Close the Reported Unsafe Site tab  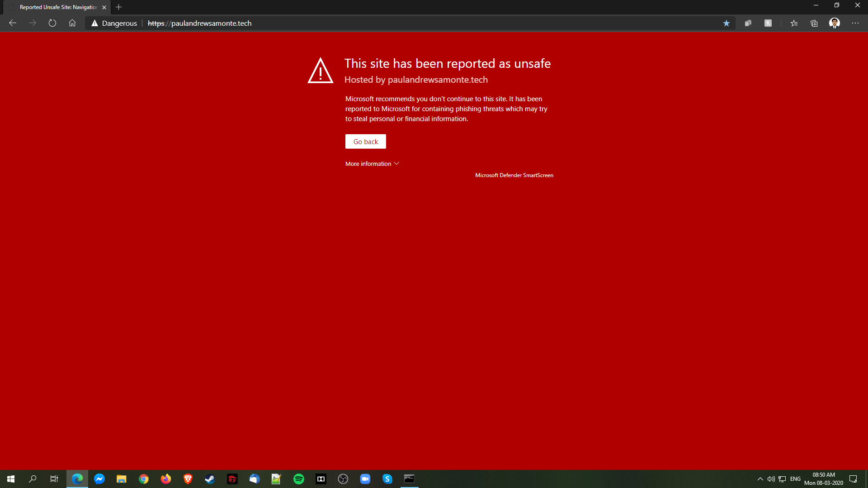click(104, 7)
